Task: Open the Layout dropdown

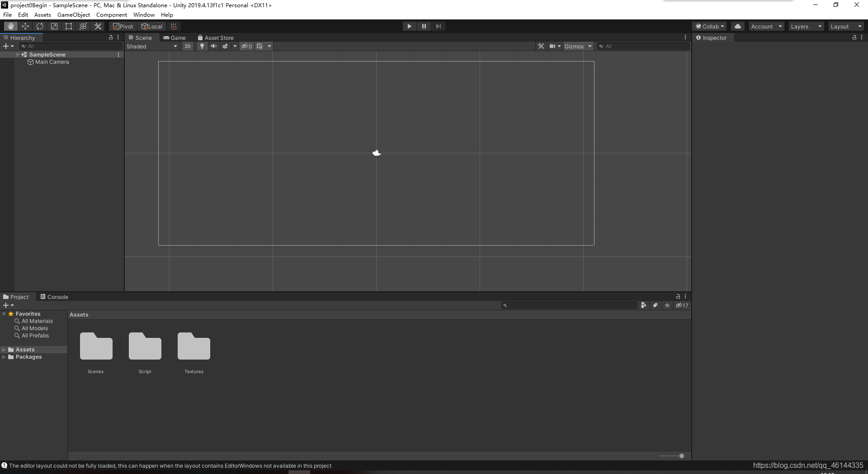Action: (846, 26)
